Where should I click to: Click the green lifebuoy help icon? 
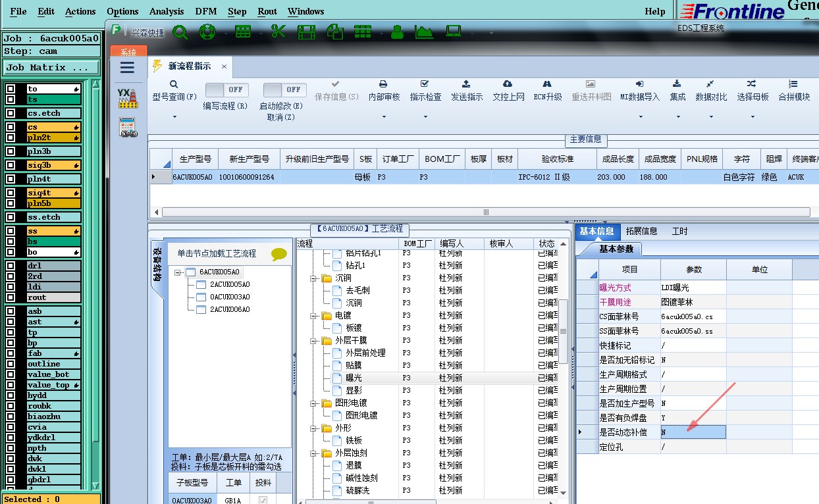[x=207, y=32]
